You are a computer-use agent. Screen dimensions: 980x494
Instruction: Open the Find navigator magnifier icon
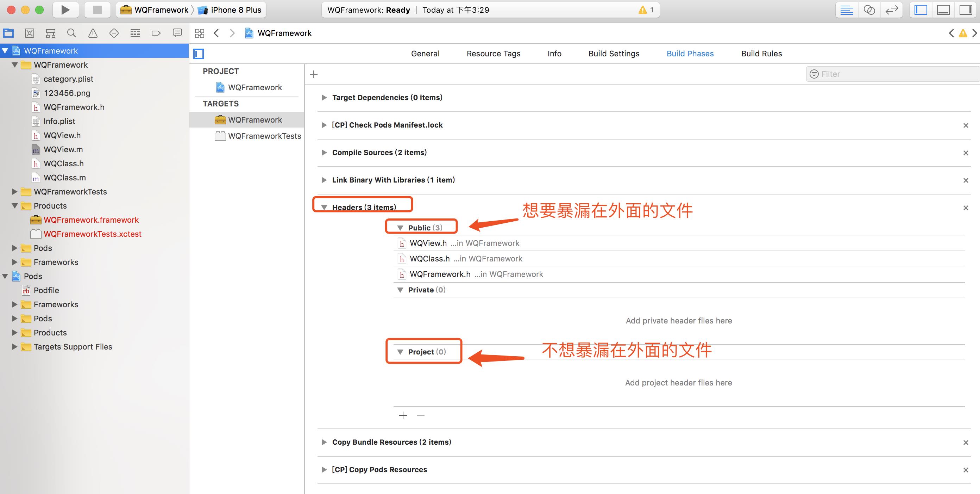coord(71,33)
